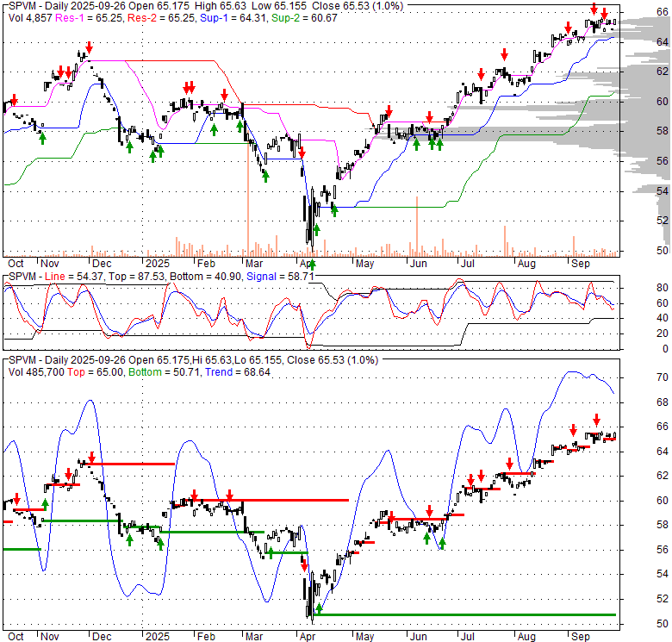
Task: Click the 60 price label on top chart
Action: click(663, 101)
